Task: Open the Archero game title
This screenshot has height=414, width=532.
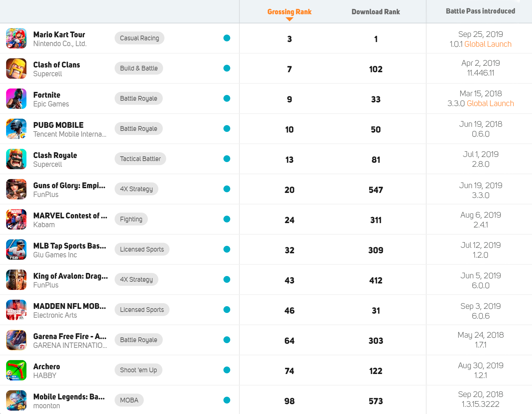Action: click(46, 367)
